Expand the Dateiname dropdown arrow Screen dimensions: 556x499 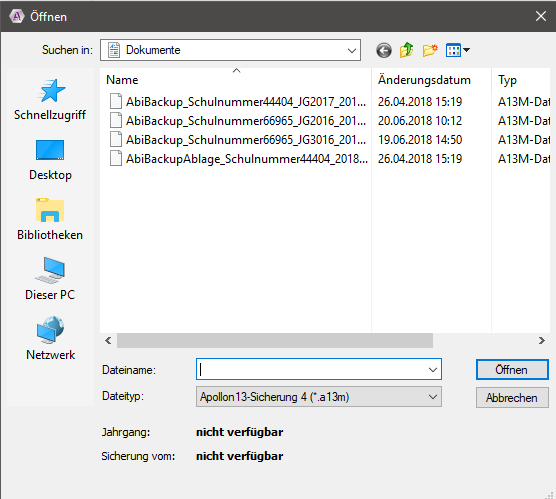pos(433,370)
